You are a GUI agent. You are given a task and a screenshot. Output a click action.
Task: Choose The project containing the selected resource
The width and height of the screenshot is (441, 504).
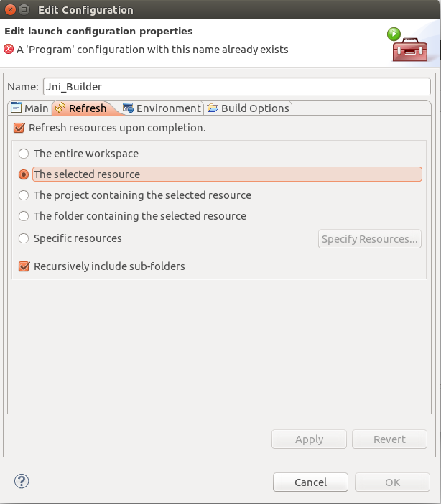[x=24, y=195]
